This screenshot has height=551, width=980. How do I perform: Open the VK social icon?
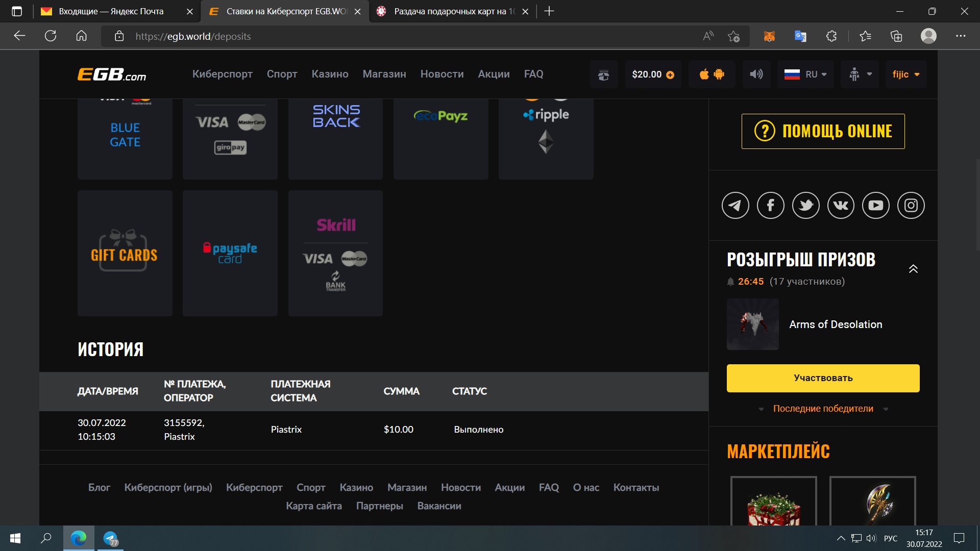tap(841, 206)
